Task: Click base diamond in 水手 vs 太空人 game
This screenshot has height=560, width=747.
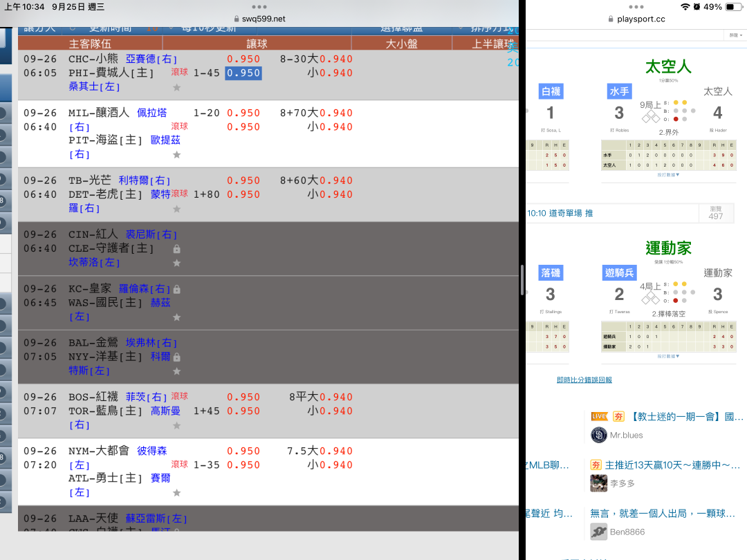Action: point(651,116)
